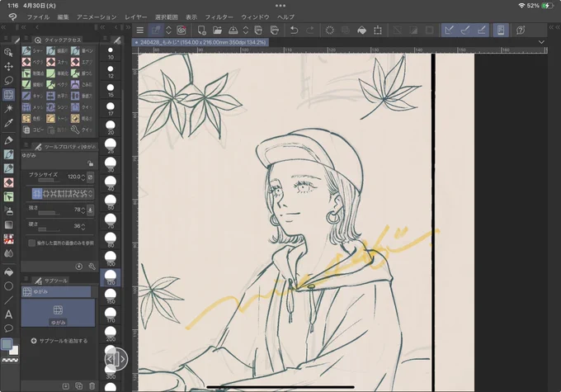
Task: Toggle the tool property lock icon
Action: pyautogui.click(x=91, y=163)
